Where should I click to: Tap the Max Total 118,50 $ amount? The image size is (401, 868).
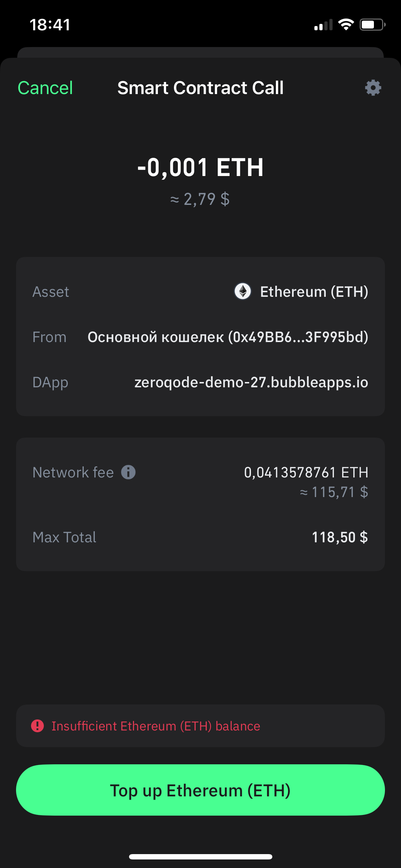pos(340,537)
